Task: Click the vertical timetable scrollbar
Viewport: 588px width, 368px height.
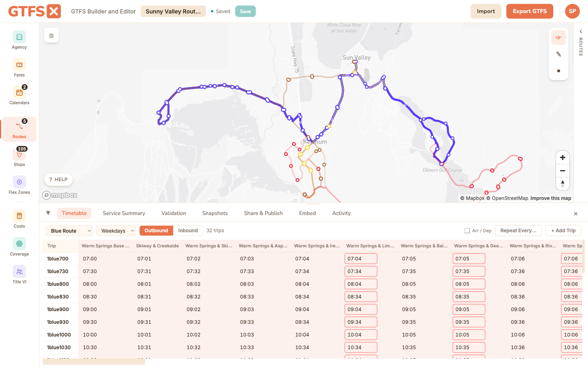Action: tap(584, 257)
